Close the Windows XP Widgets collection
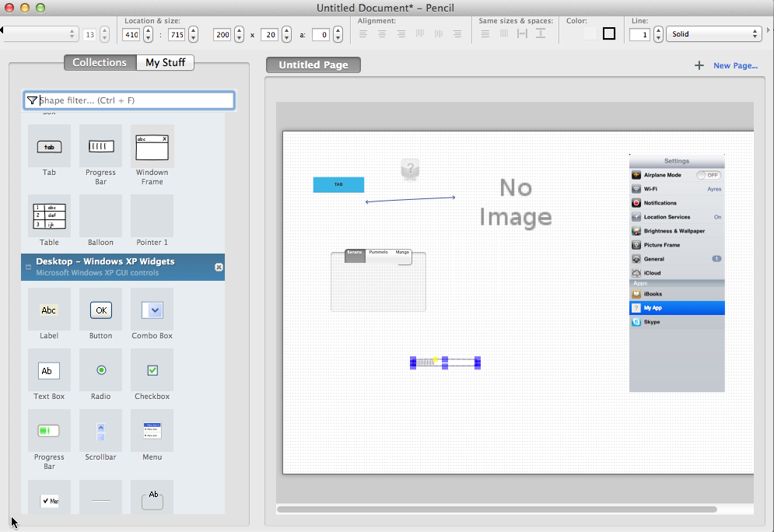Viewport: 774px width, 532px height. point(219,267)
